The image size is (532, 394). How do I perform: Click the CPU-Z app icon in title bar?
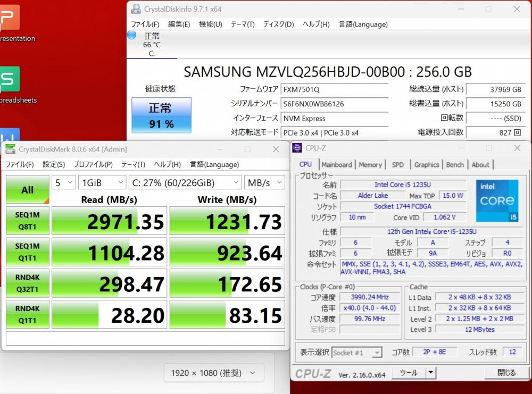click(297, 148)
